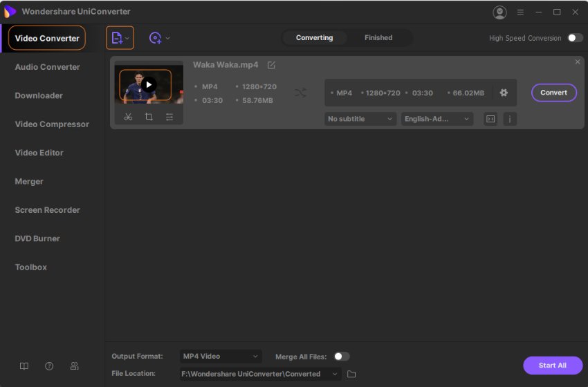The height and width of the screenshot is (387, 588).
Task: Open the output folder icon
Action: pos(351,374)
